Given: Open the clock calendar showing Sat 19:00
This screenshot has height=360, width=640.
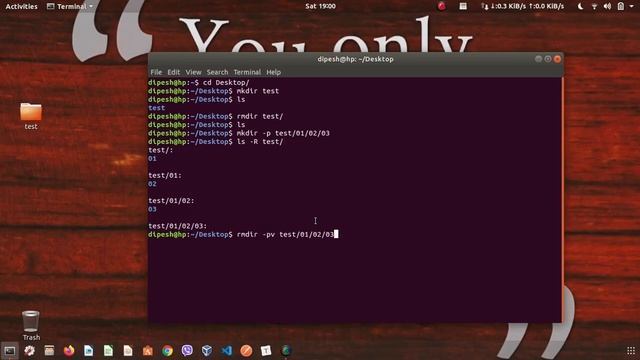Looking at the screenshot, I should [320, 6].
